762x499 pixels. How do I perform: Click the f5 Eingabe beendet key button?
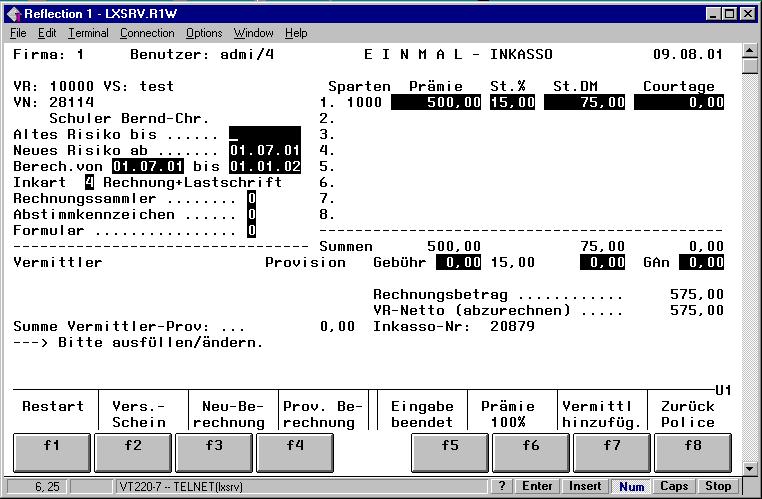[450, 453]
